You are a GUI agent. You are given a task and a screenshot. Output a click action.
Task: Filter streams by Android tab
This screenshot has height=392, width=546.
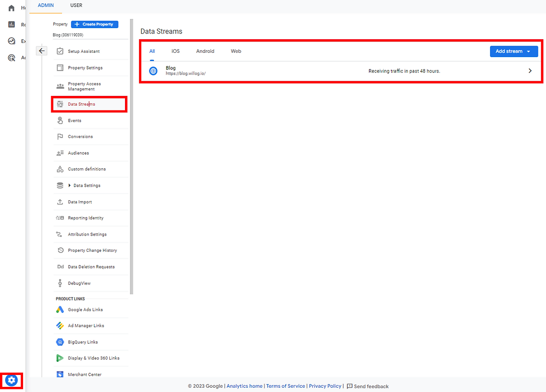(x=205, y=51)
